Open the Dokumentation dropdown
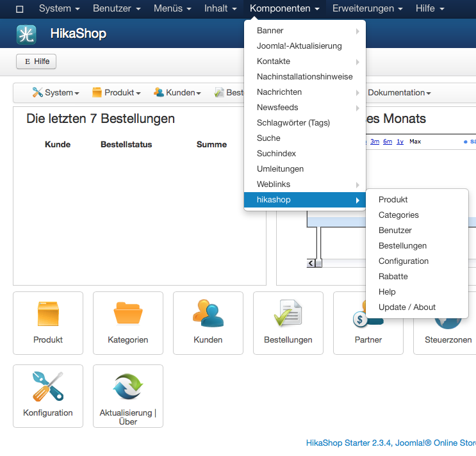Viewport: 476px width, 456px height. click(x=399, y=92)
